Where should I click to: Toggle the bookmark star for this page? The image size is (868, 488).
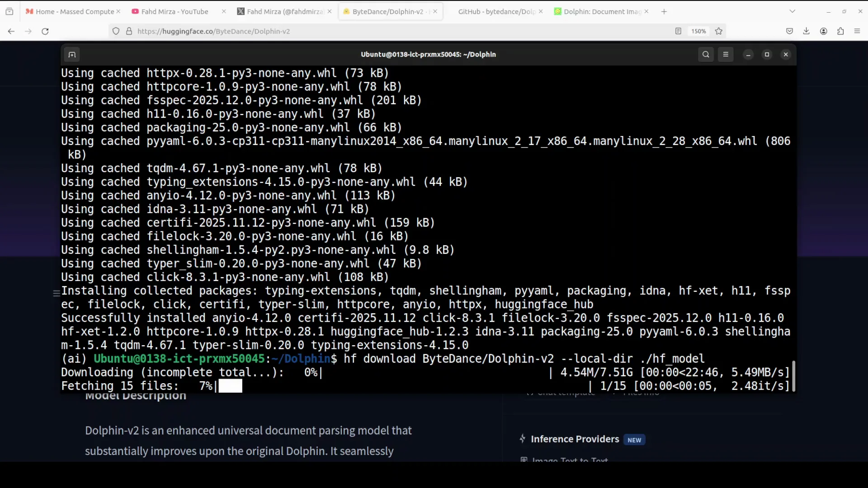coord(718,31)
